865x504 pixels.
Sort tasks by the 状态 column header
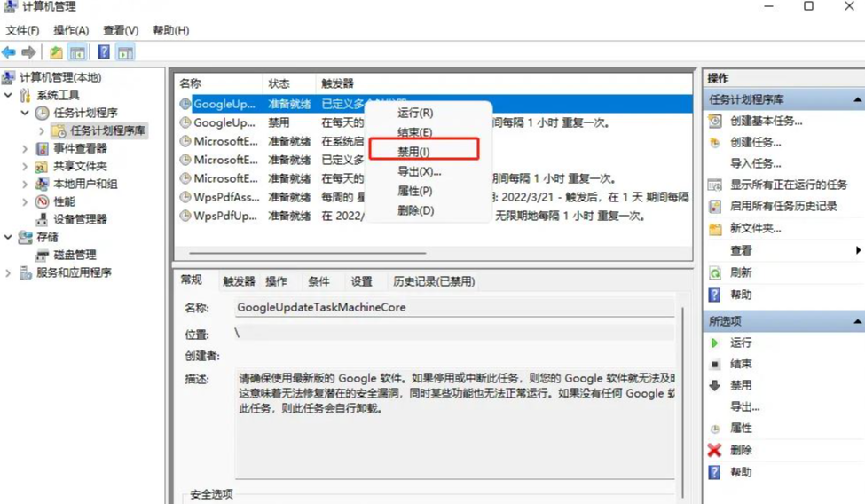288,83
